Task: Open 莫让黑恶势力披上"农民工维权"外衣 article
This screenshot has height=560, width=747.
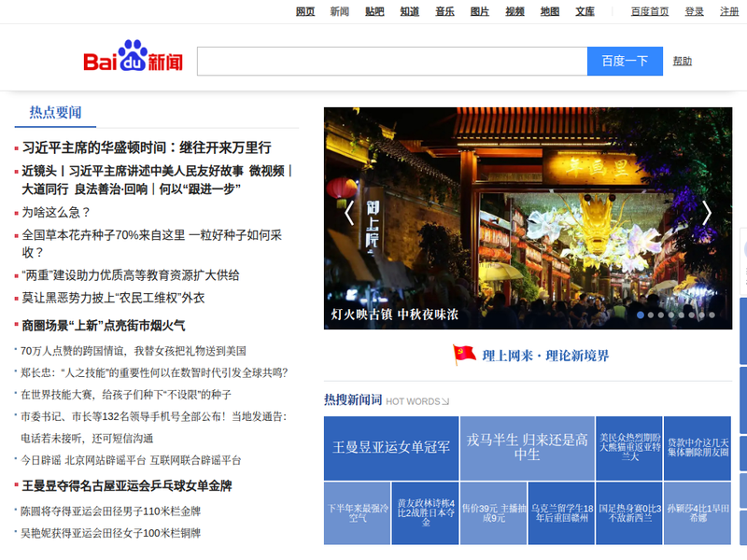Action: [113, 298]
